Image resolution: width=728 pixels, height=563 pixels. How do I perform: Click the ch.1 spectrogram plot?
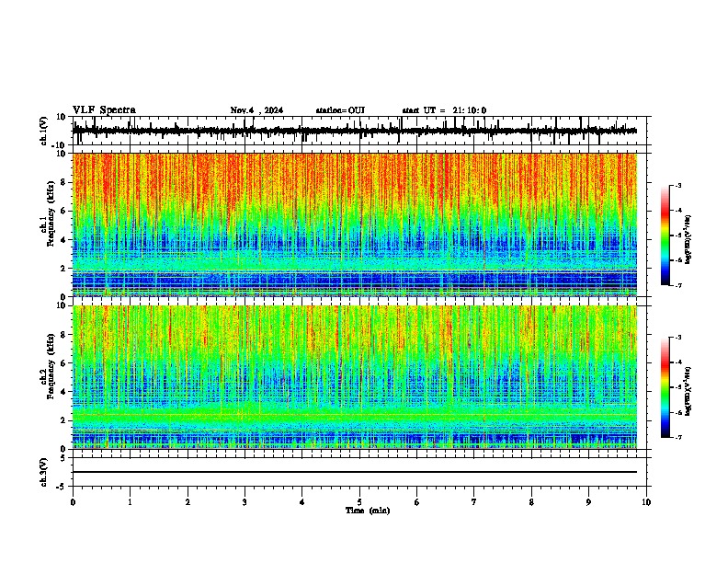[355, 224]
